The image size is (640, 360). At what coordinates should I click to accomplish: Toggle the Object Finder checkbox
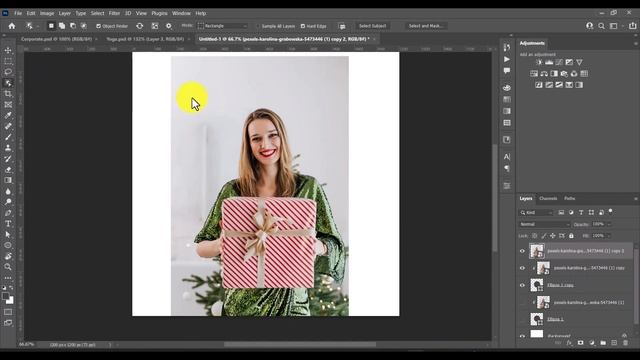pyautogui.click(x=98, y=26)
